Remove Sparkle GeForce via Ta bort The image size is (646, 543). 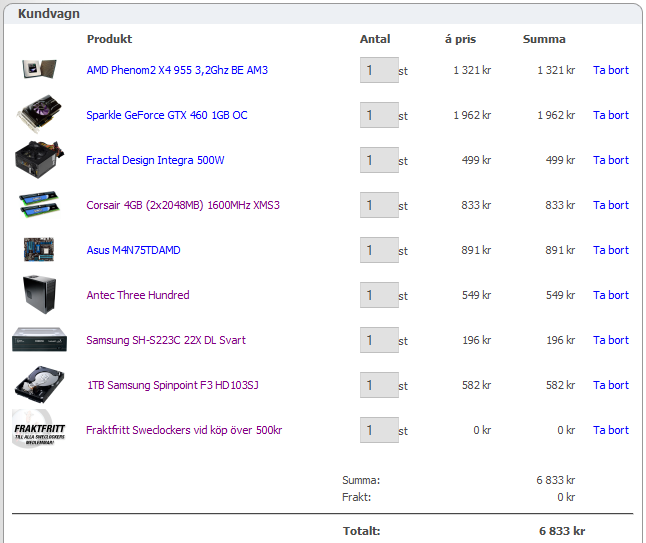click(x=611, y=115)
